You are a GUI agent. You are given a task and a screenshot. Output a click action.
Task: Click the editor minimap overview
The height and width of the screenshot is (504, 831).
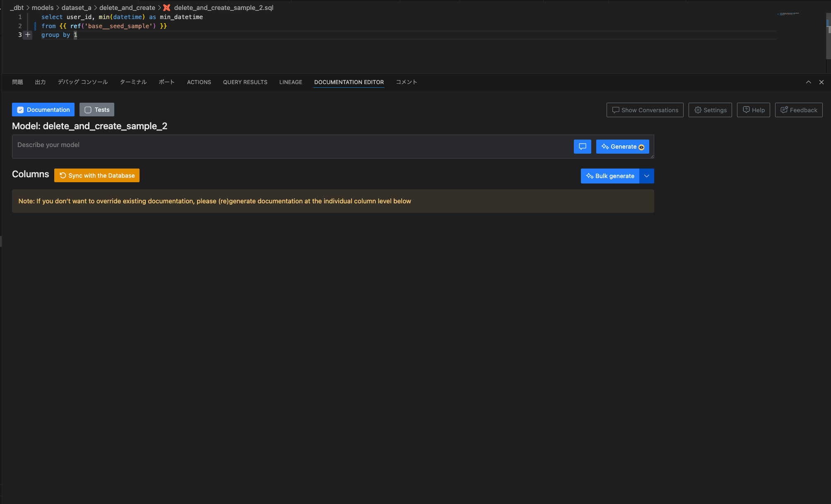[789, 14]
